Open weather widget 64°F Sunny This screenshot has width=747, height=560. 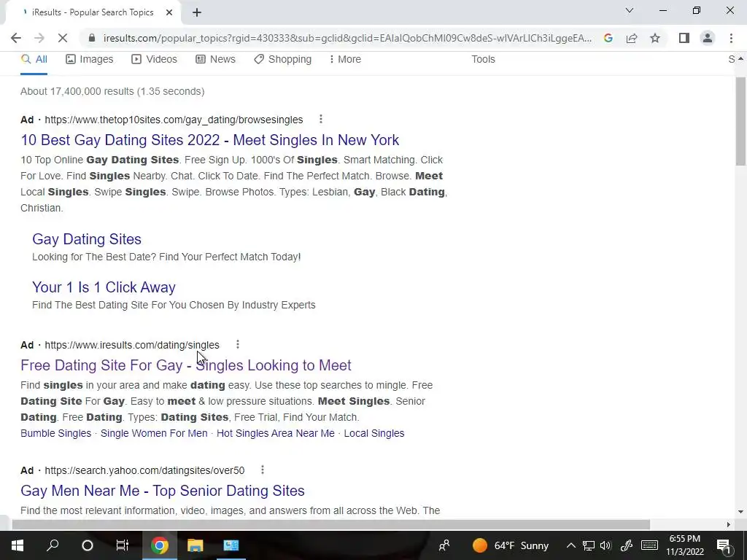point(511,545)
